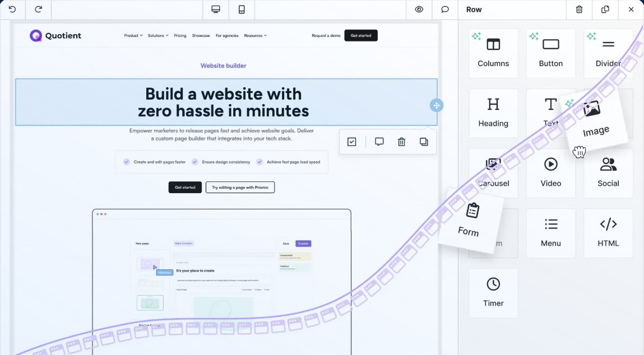
Task: Click Try editing a page with Prismic
Action: 240,187
